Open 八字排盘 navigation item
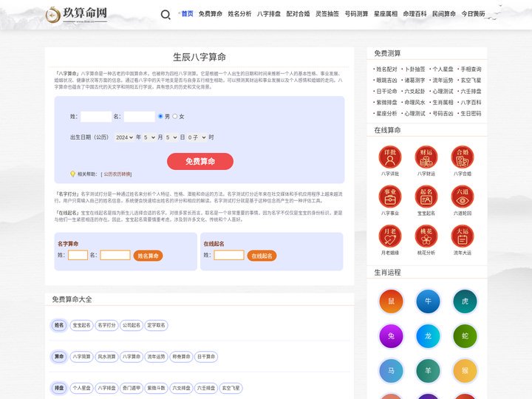 [269, 14]
